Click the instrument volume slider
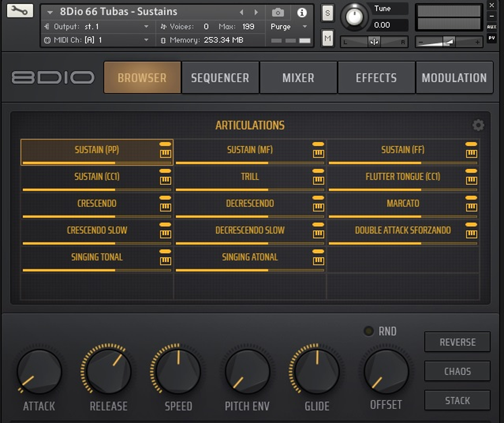This screenshot has width=504, height=423. [449, 42]
